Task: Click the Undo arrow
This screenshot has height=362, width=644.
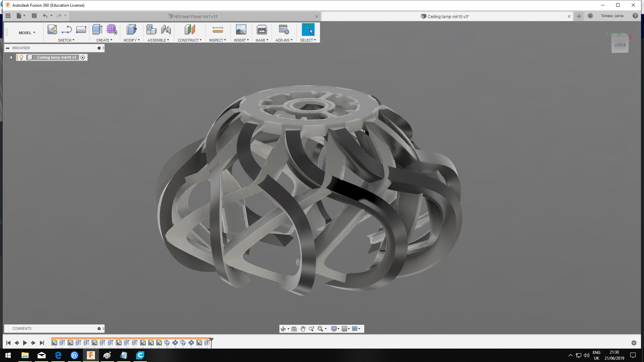Action: (45, 16)
